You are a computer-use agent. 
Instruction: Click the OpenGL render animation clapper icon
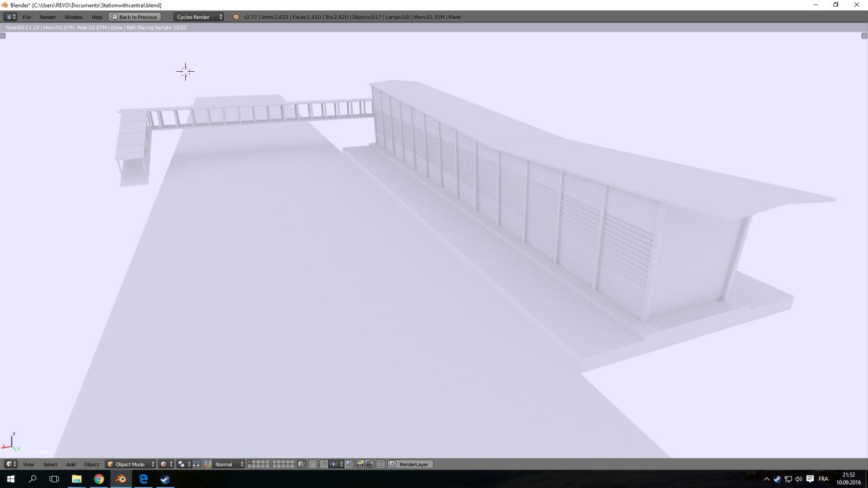click(x=369, y=464)
